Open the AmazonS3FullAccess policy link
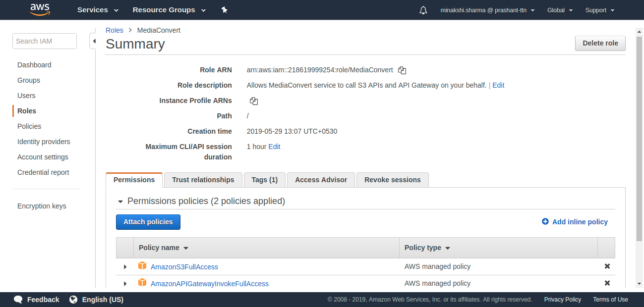644x307 pixels. click(x=184, y=267)
